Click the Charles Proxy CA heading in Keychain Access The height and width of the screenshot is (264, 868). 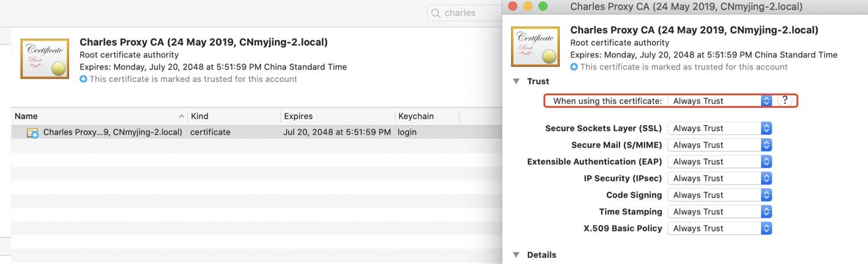pyautogui.click(x=203, y=42)
